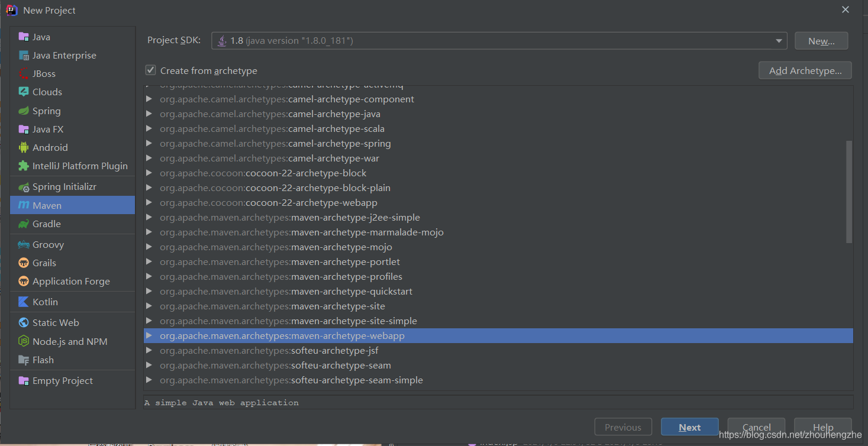This screenshot has width=868, height=446.
Task: Click the Help button
Action: [823, 427]
